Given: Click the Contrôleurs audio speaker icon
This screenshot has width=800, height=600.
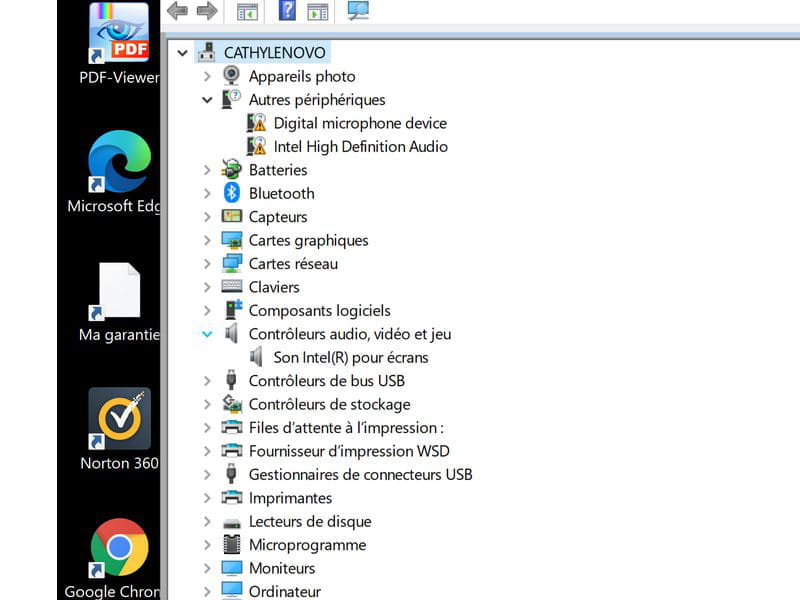Looking at the screenshot, I should 232,334.
